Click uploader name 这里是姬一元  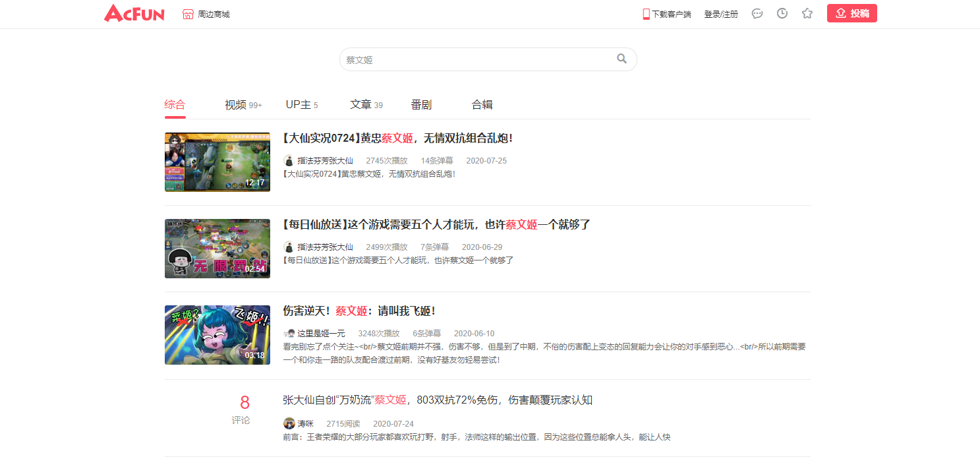(321, 334)
